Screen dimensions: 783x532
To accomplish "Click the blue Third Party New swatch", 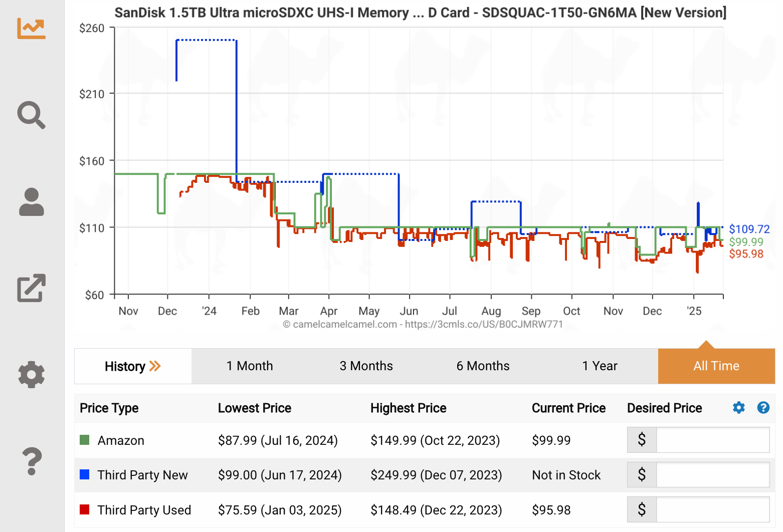I will pyautogui.click(x=85, y=474).
